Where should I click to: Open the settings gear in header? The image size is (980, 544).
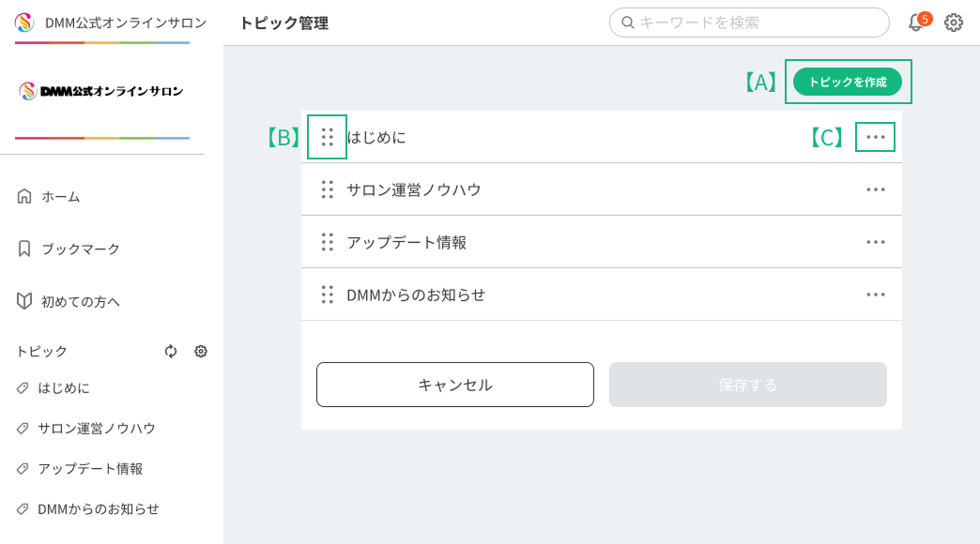[x=954, y=23]
